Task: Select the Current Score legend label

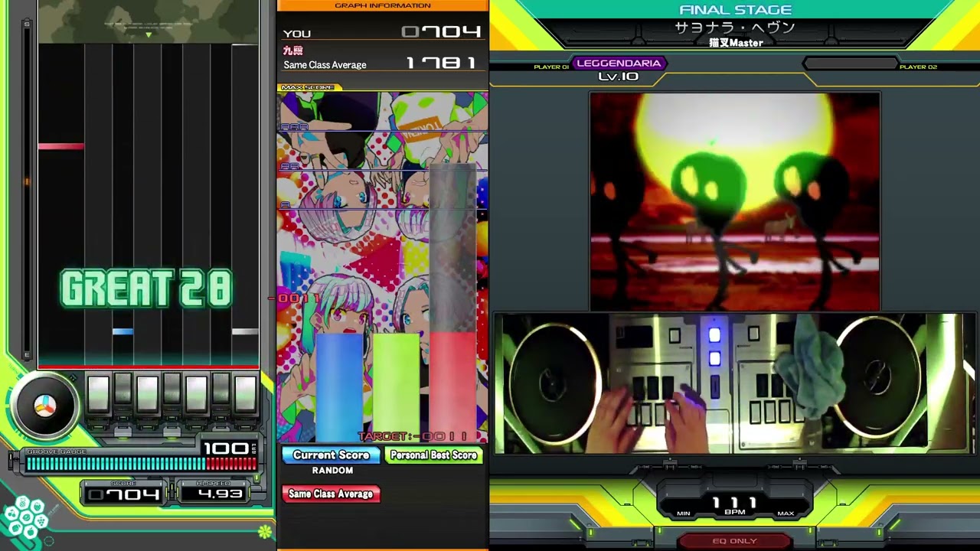Action: [331, 455]
